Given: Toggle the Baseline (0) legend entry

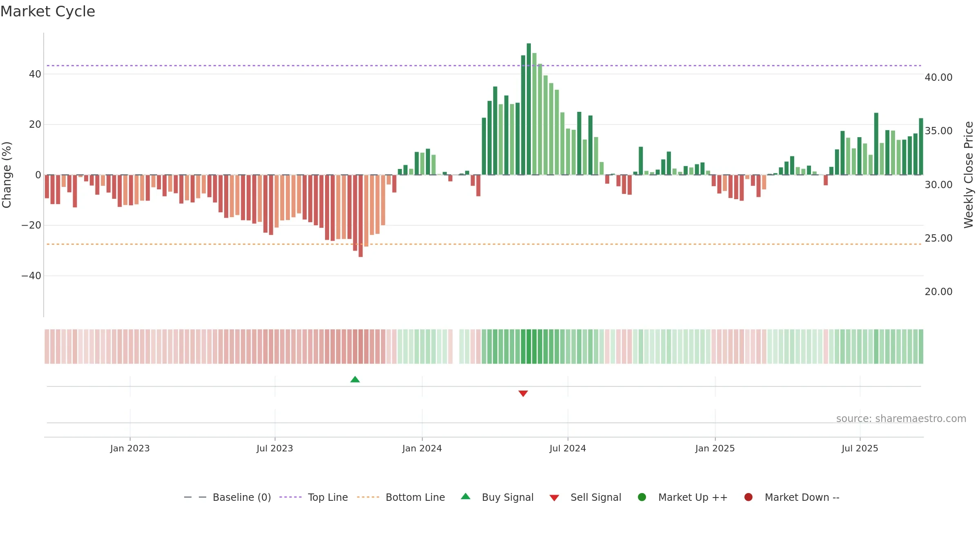Looking at the screenshot, I should pyautogui.click(x=227, y=497).
